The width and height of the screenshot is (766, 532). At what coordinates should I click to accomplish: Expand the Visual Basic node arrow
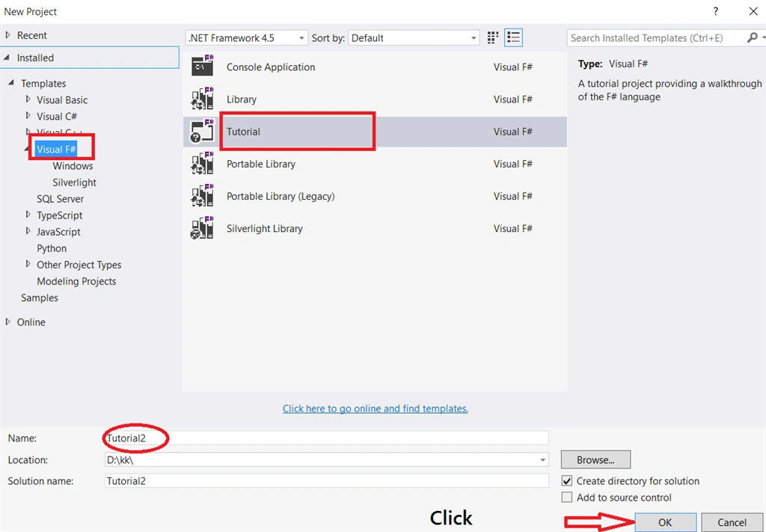coord(28,100)
